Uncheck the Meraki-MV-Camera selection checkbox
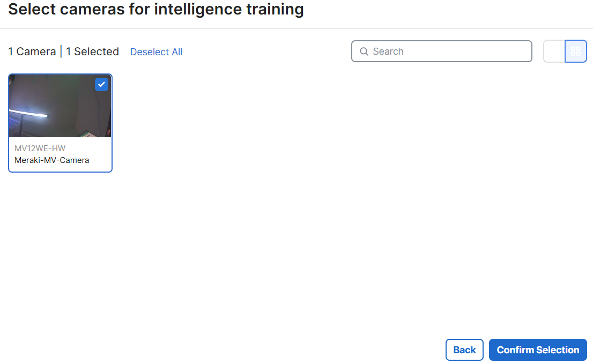593x364 pixels. coord(101,84)
